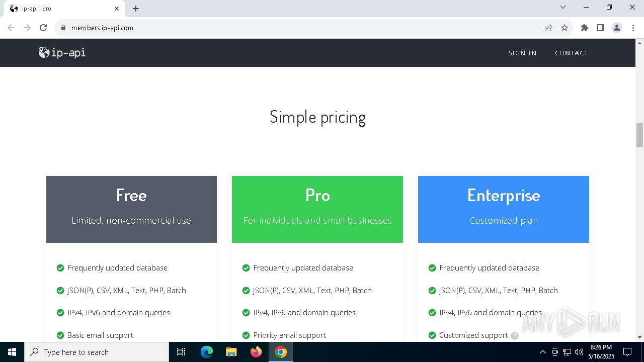Click the address bar URL members.ip-api.com
Screen dimensions: 644x362
point(102,28)
